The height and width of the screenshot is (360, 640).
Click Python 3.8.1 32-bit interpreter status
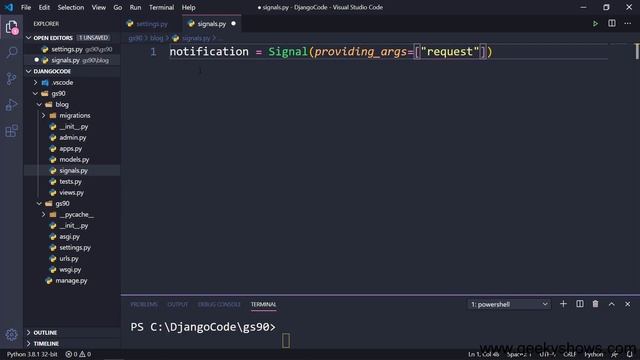pos(32,354)
